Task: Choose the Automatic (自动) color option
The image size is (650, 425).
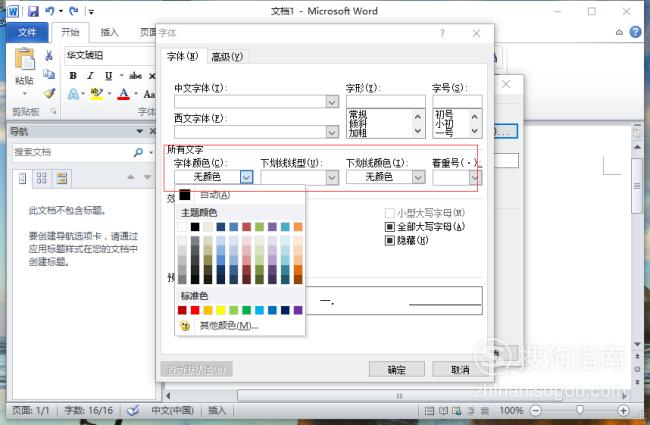Action: [x=240, y=194]
